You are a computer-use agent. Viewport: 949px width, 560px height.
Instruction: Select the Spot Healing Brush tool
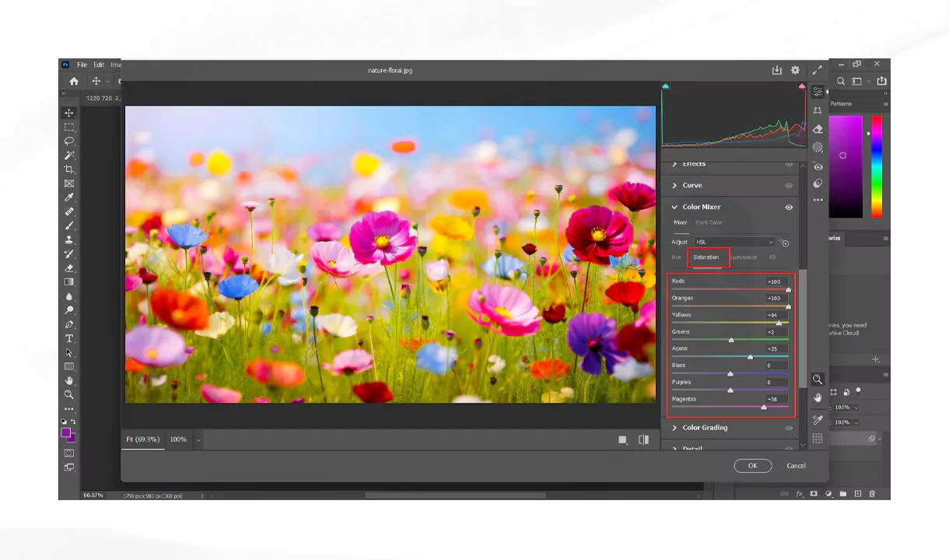coord(69,211)
